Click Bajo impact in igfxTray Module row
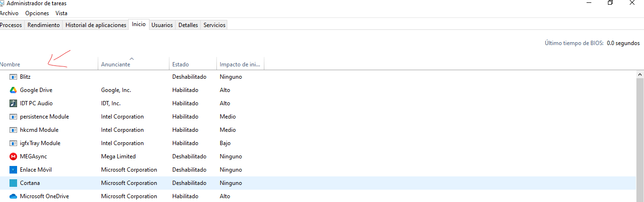 225,143
